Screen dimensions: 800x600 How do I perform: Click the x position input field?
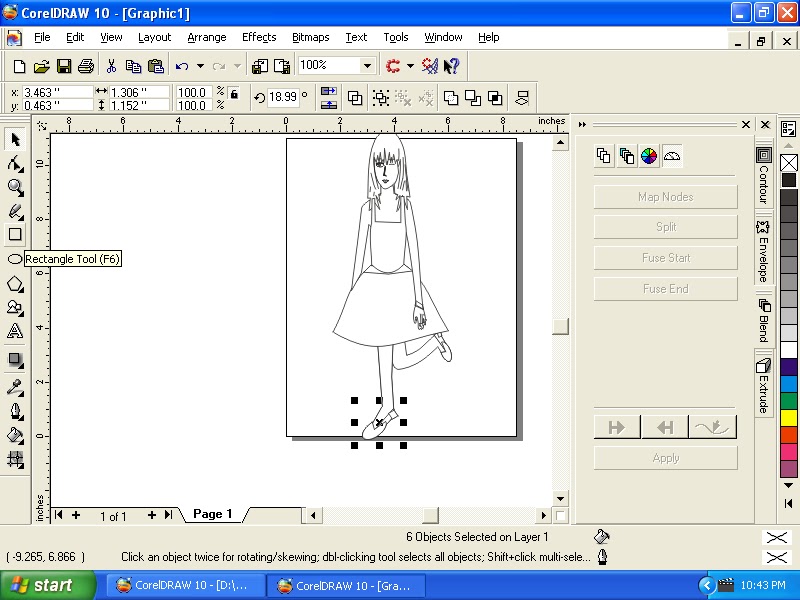[x=58, y=92]
